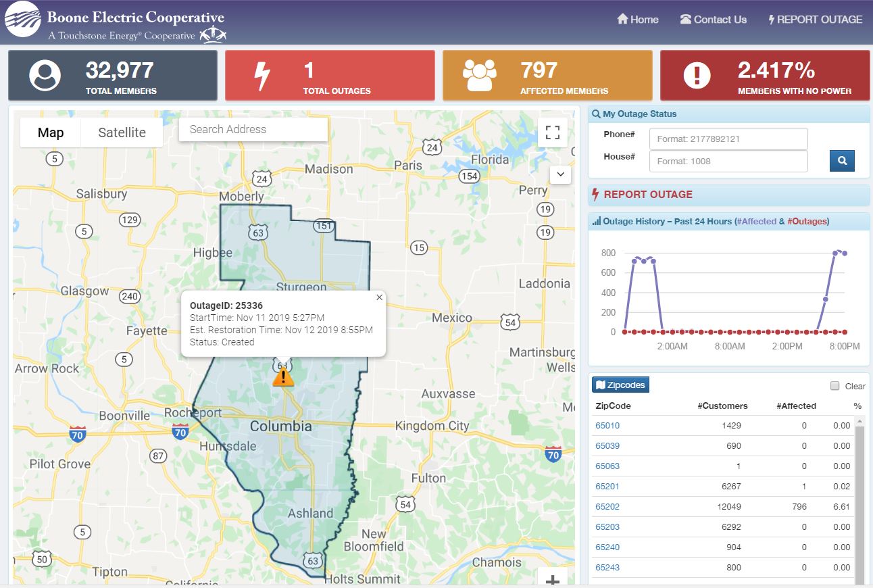Click the Phone# input field
873x588 pixels.
(x=728, y=139)
